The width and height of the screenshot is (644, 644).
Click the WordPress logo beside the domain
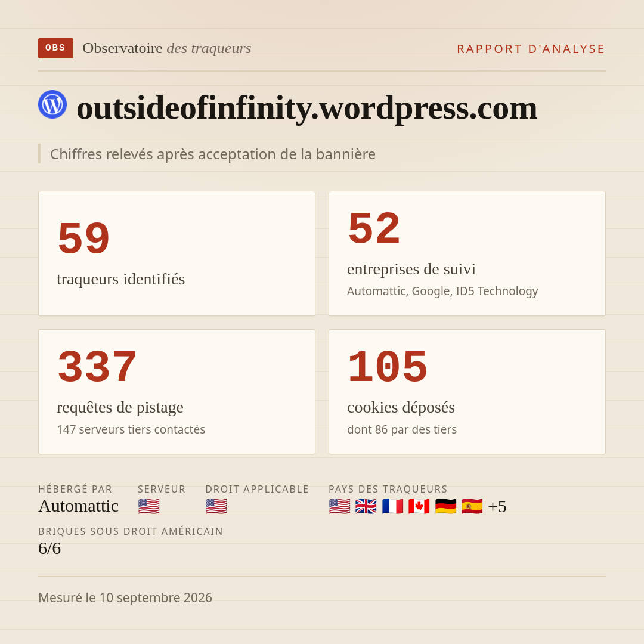[x=52, y=104]
